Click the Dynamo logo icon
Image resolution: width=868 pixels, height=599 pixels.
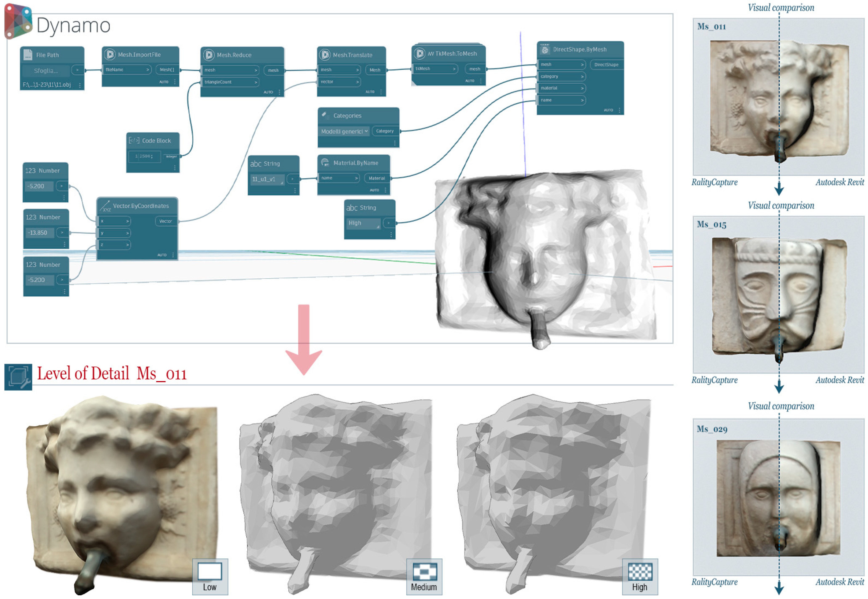(18, 21)
